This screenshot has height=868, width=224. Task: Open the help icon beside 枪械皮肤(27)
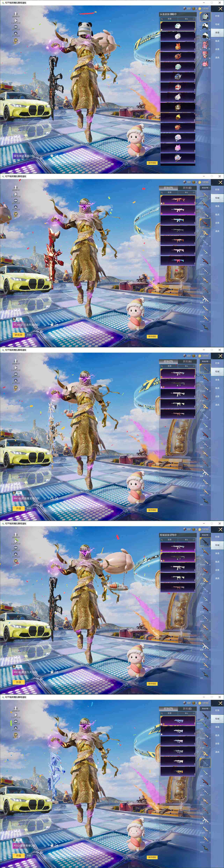(x=175, y=535)
